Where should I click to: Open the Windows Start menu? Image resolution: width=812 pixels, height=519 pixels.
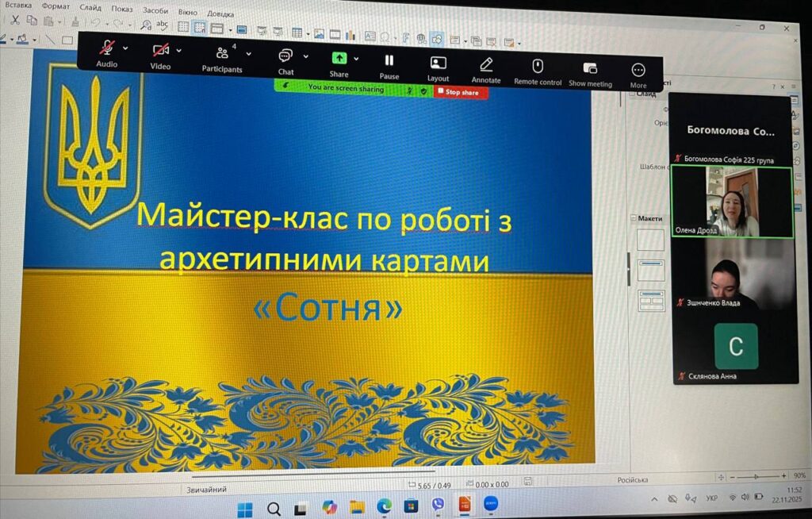click(x=245, y=509)
